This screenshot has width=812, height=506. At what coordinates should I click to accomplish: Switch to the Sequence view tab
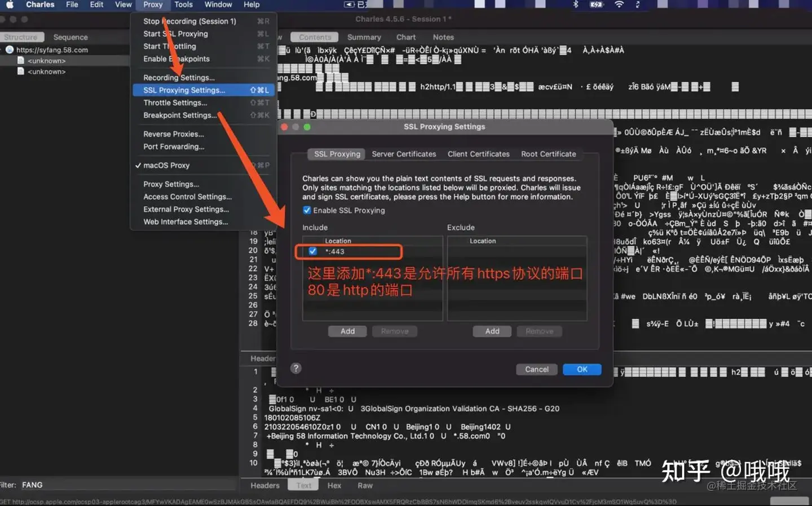coord(70,37)
